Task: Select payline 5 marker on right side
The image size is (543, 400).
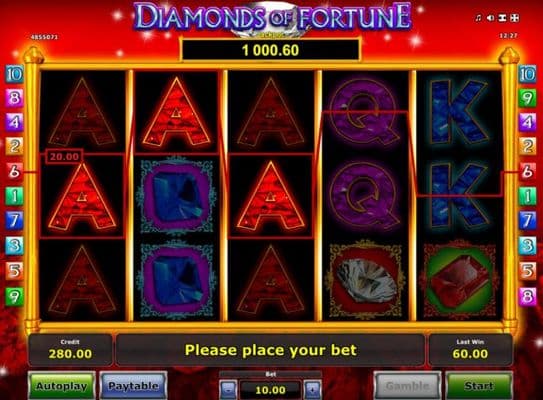Action: tap(527, 270)
